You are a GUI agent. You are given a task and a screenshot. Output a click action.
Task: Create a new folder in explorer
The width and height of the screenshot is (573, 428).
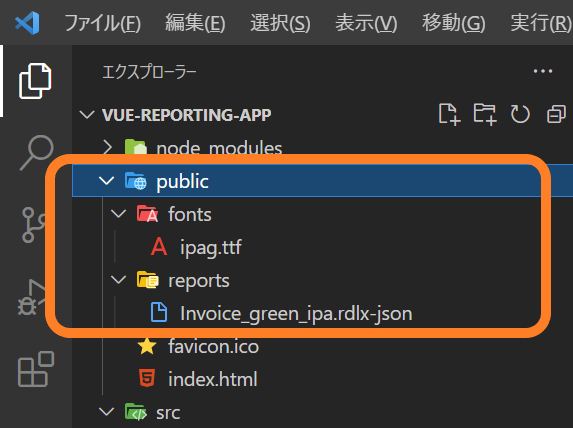pos(485,115)
